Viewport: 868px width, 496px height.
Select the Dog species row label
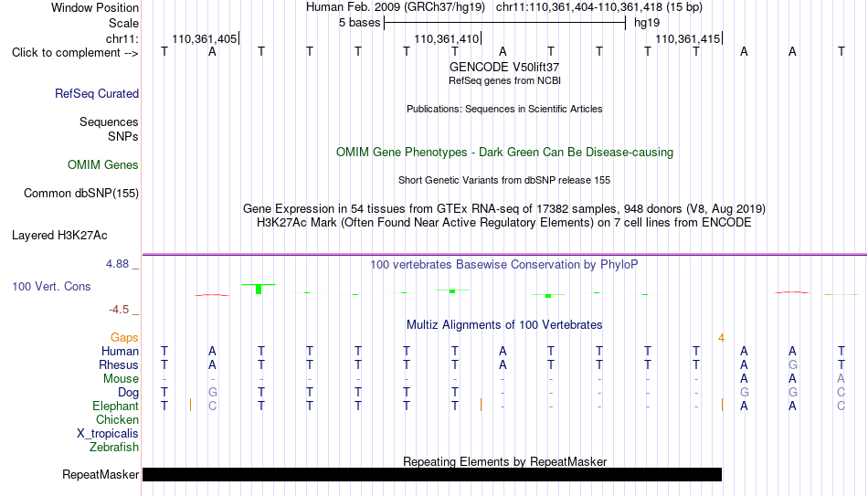[x=129, y=393]
